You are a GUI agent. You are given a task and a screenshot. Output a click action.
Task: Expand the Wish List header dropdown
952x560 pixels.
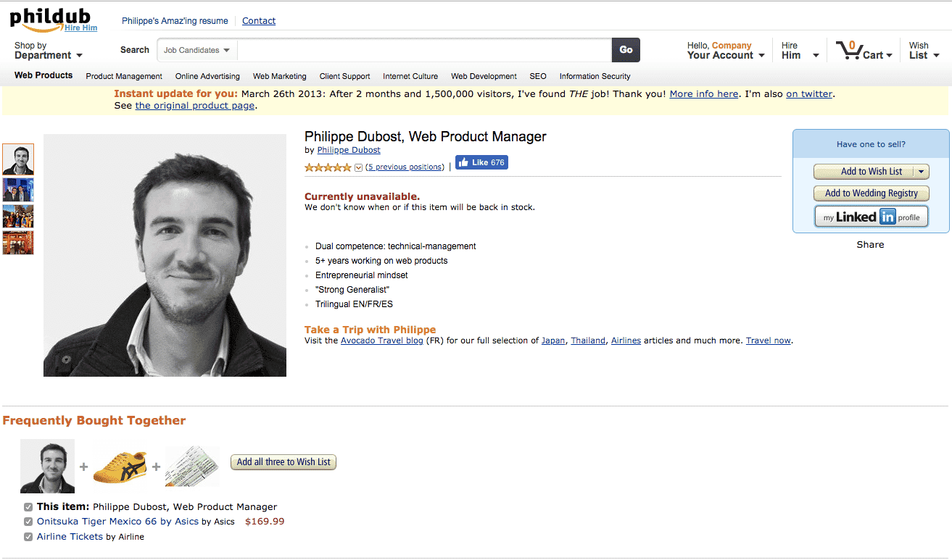(x=924, y=51)
